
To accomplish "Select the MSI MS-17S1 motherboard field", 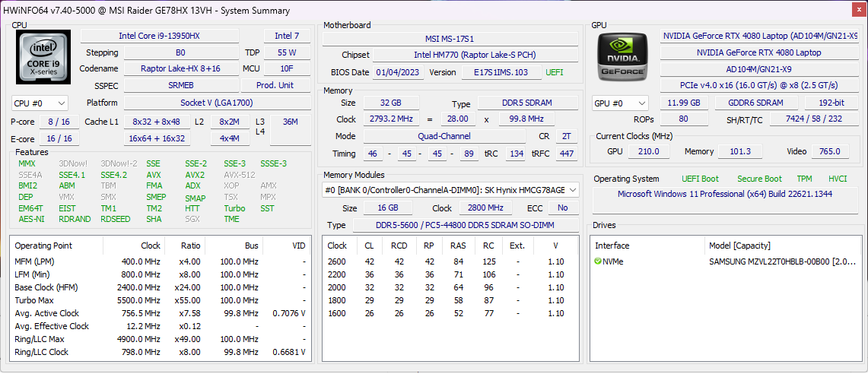I will coord(450,40).
